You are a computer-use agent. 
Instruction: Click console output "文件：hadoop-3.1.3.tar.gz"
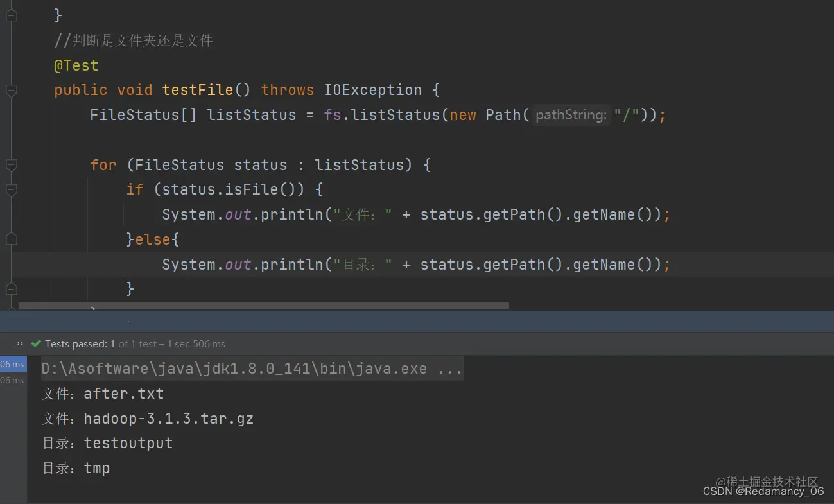pos(148,419)
